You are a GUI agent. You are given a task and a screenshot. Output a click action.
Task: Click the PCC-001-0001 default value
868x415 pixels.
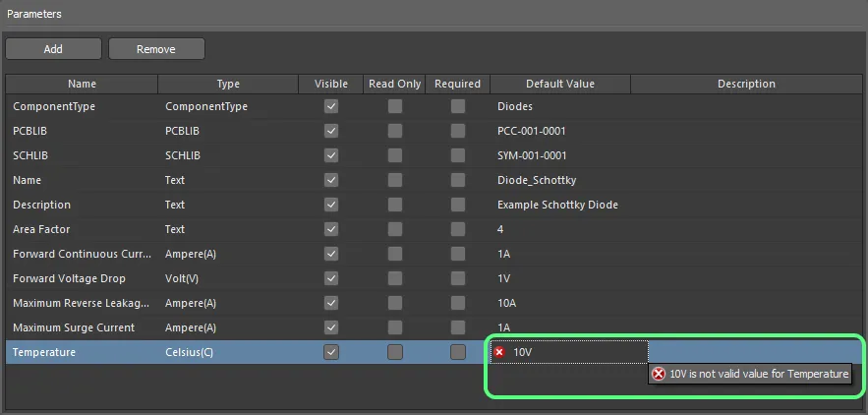532,131
